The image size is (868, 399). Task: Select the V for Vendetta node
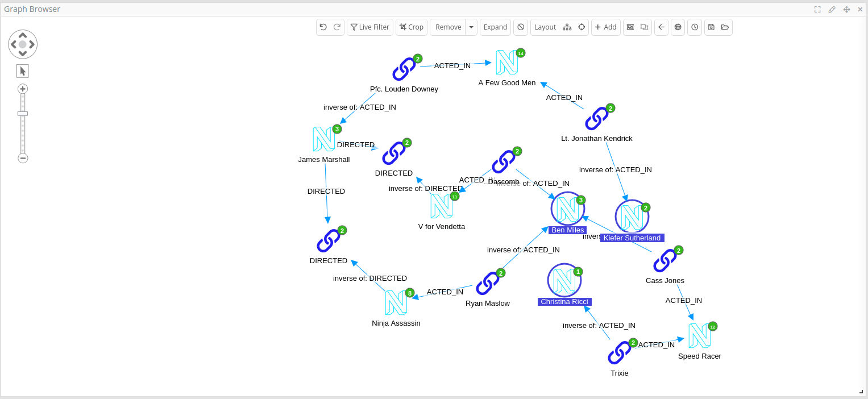441,206
